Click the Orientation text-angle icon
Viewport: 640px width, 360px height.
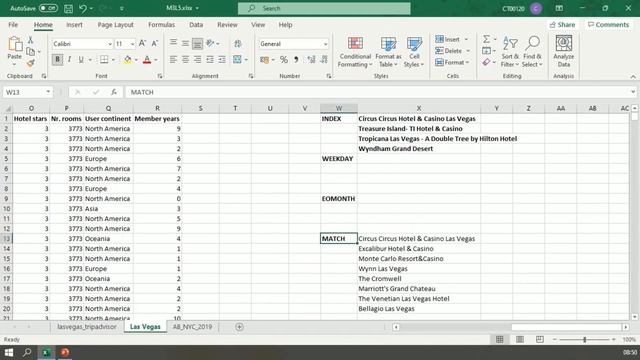click(211, 43)
